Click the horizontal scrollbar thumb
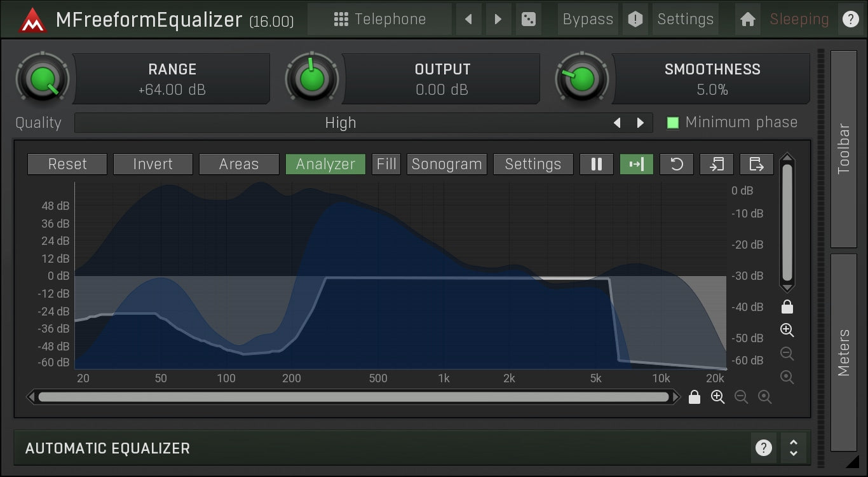Image resolution: width=868 pixels, height=477 pixels. pos(354,397)
